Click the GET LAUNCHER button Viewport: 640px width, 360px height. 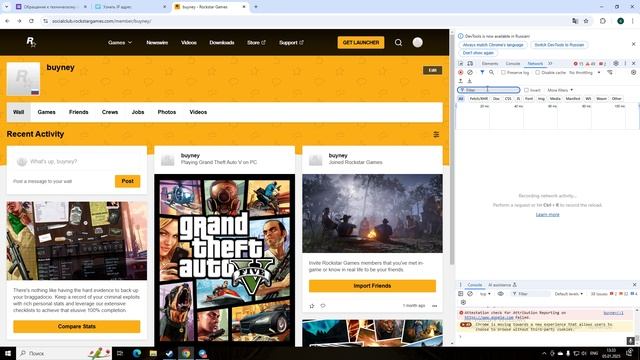click(x=361, y=42)
